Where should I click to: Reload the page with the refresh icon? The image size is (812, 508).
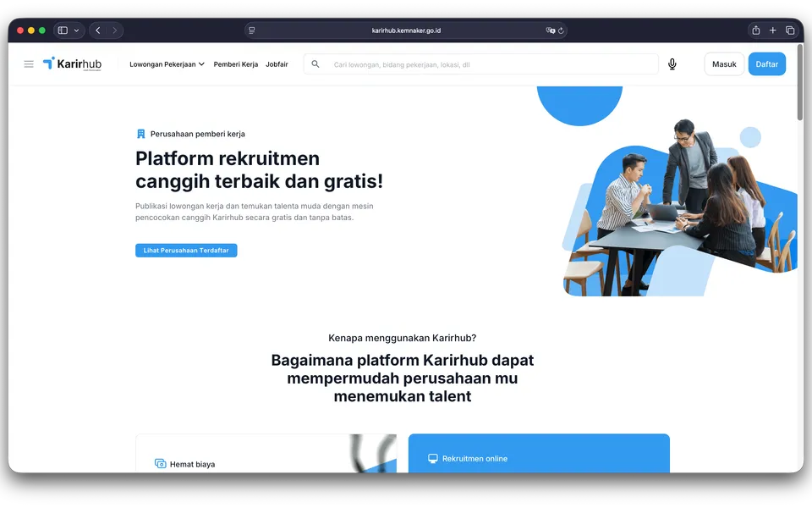[561, 30]
